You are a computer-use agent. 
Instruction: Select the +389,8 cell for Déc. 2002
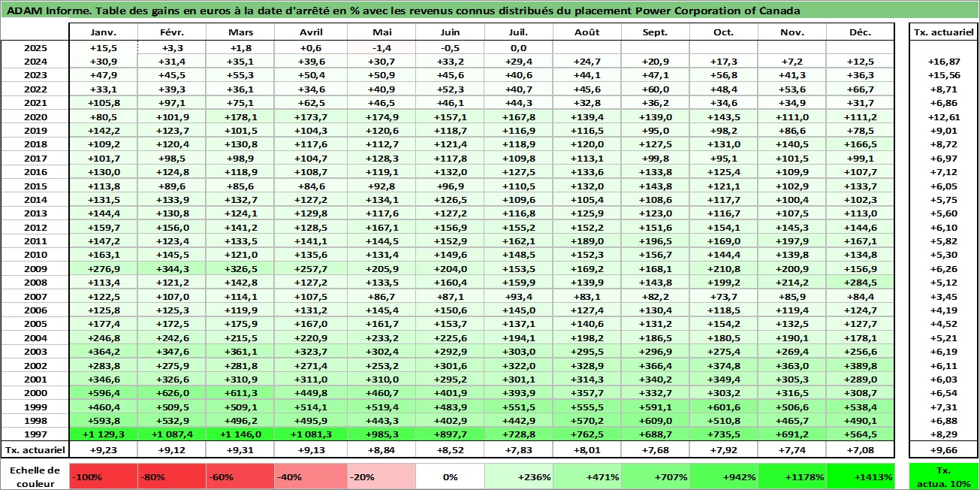861,365
